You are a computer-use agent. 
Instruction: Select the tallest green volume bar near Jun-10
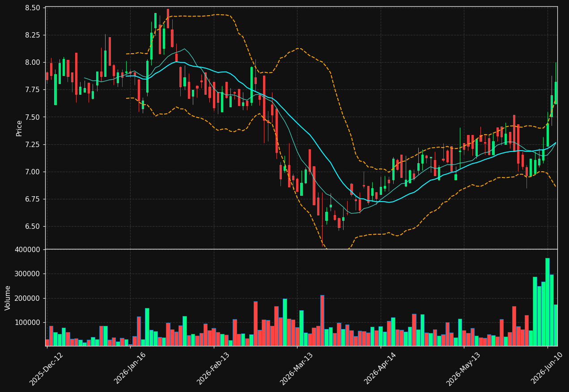[x=547, y=302]
